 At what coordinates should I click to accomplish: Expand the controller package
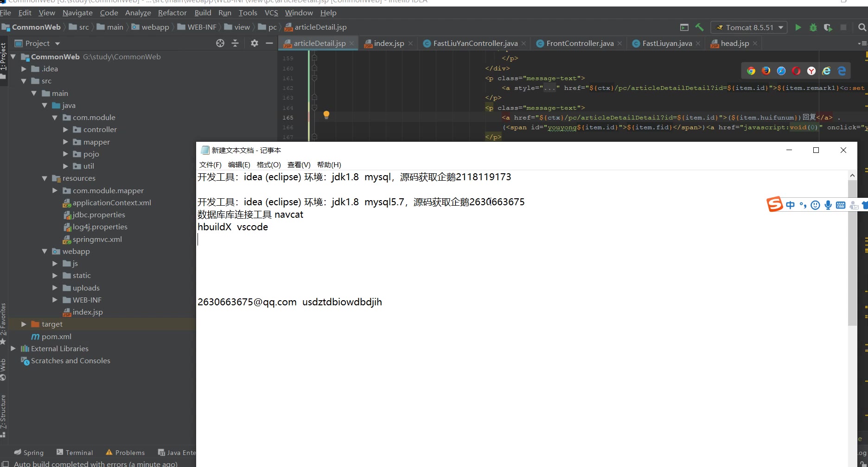tap(65, 130)
